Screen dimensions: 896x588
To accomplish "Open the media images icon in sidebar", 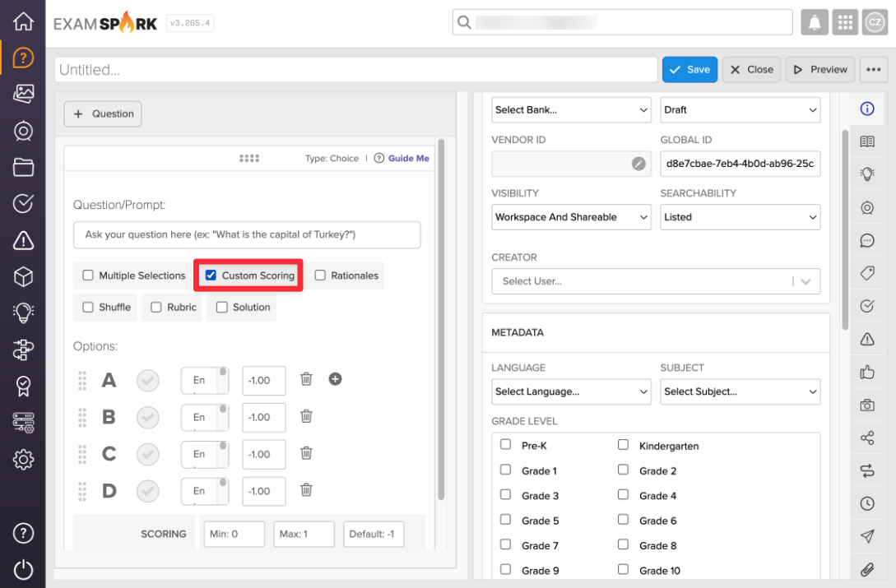I will click(x=23, y=94).
